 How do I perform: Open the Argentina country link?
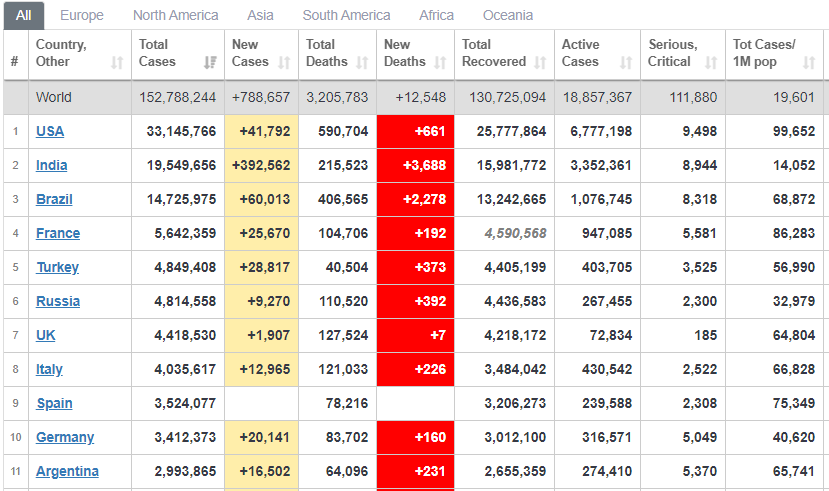click(67, 471)
